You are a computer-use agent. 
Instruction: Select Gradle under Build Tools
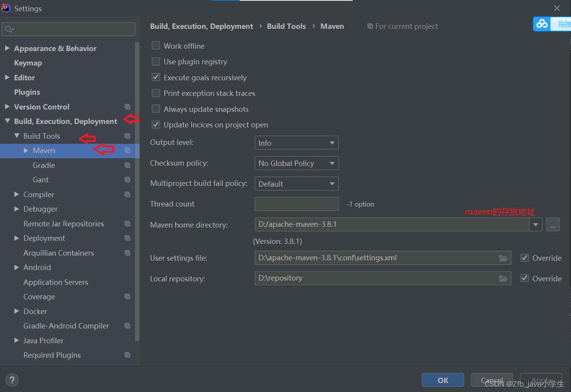pyautogui.click(x=44, y=165)
